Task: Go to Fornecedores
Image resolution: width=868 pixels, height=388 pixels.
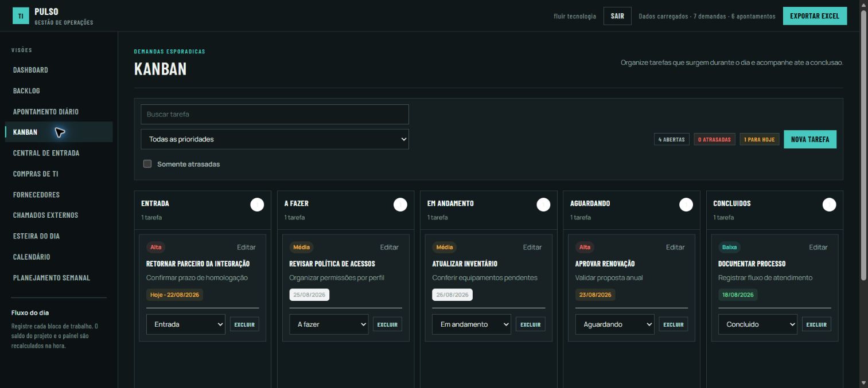Action: click(x=59, y=195)
